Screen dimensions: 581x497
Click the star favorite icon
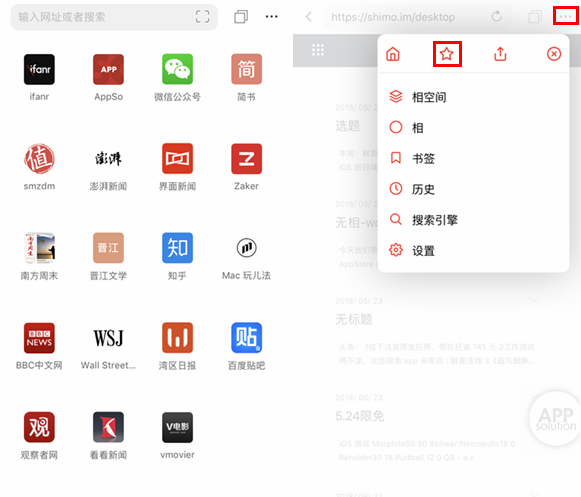447,54
